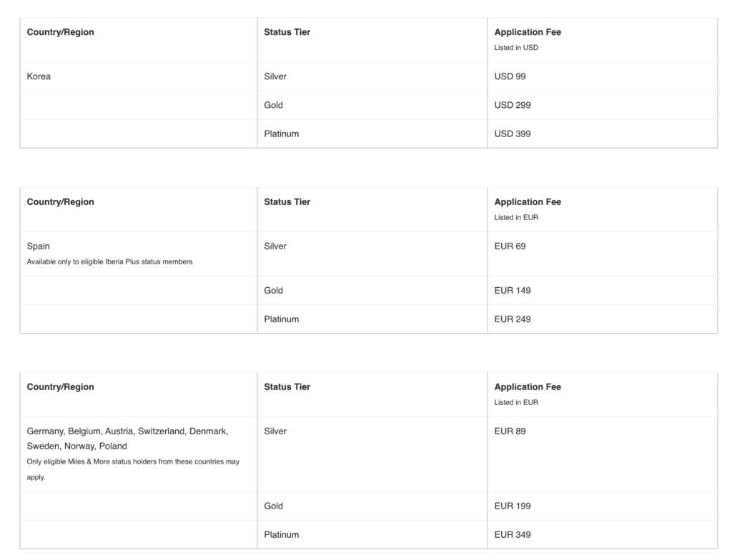The image size is (732, 560).
Task: Select the EUR 69 Silver fee
Action: (x=510, y=246)
